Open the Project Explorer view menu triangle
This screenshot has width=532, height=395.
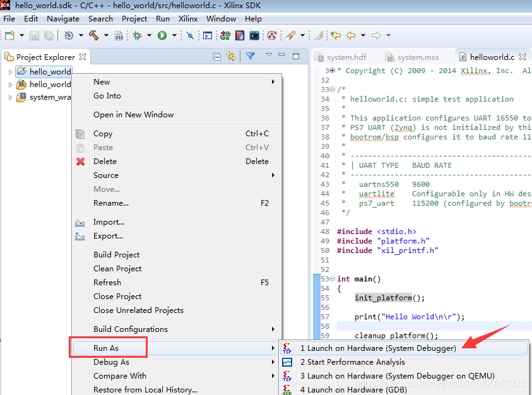(269, 55)
